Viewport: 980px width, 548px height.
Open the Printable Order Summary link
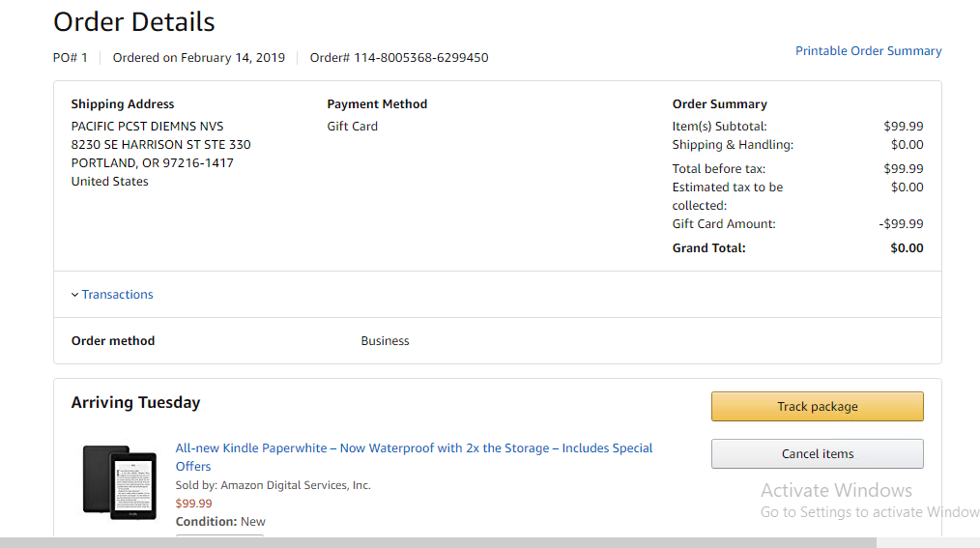868,51
